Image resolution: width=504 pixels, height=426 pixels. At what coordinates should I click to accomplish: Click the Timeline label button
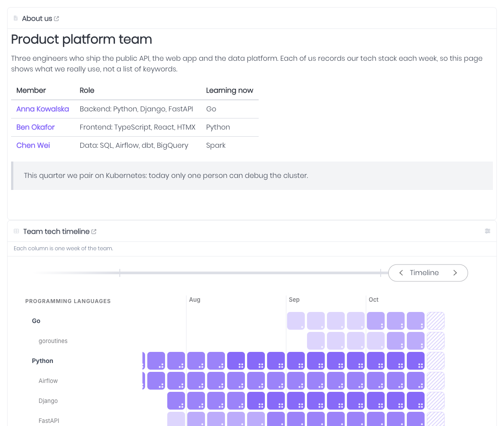pos(424,272)
